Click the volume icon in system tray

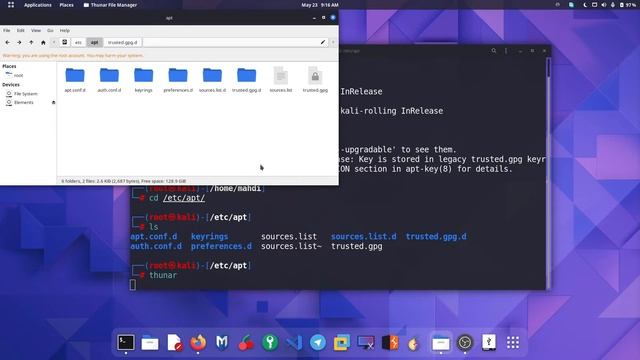pos(604,5)
